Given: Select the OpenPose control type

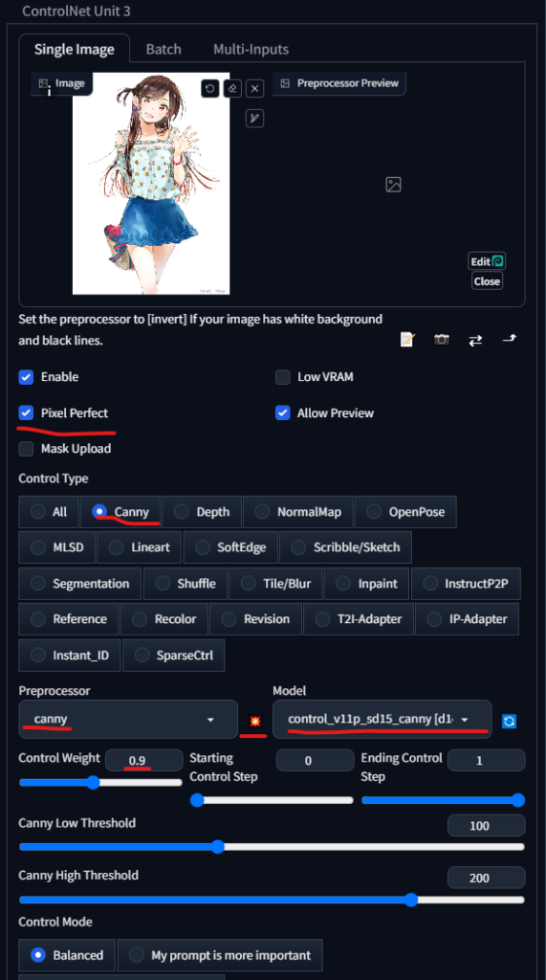Looking at the screenshot, I should point(405,512).
